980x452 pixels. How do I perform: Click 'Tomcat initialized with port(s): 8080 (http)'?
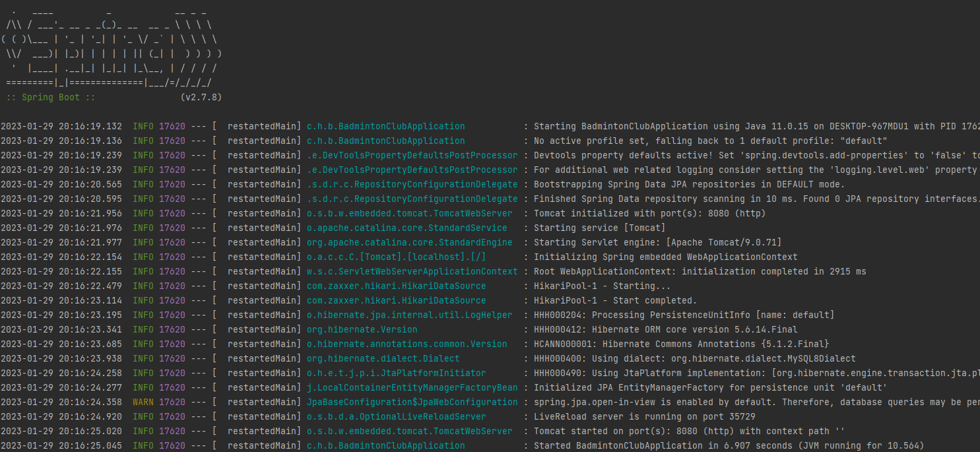point(650,213)
